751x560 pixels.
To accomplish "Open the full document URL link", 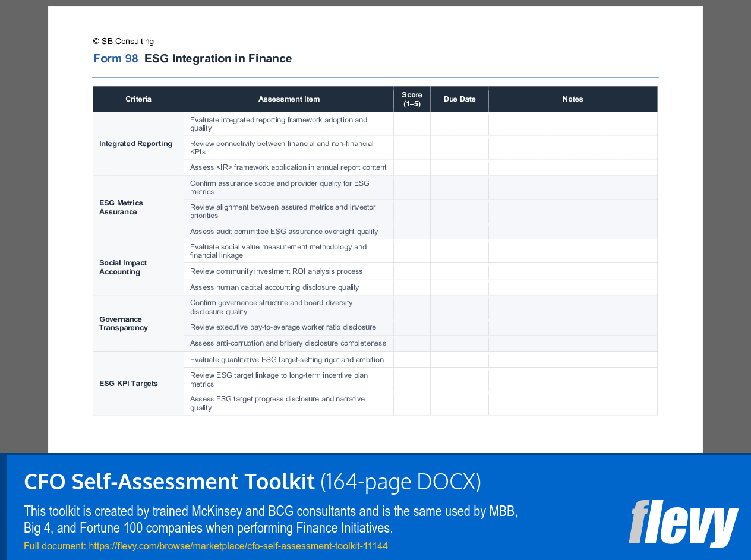I will point(238,545).
